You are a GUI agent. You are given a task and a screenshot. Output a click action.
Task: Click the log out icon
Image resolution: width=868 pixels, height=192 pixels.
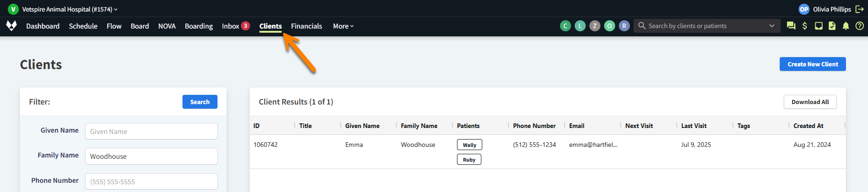pyautogui.click(x=859, y=9)
